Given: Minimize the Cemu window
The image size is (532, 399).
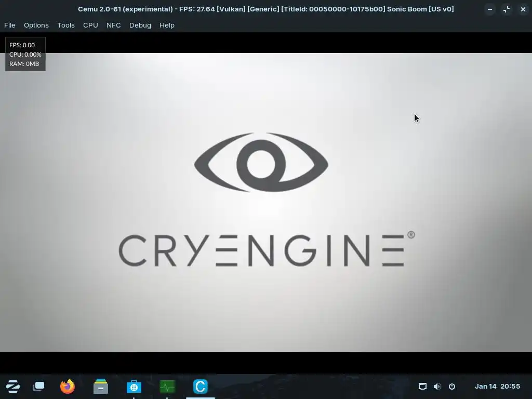Looking at the screenshot, I should (x=489, y=9).
